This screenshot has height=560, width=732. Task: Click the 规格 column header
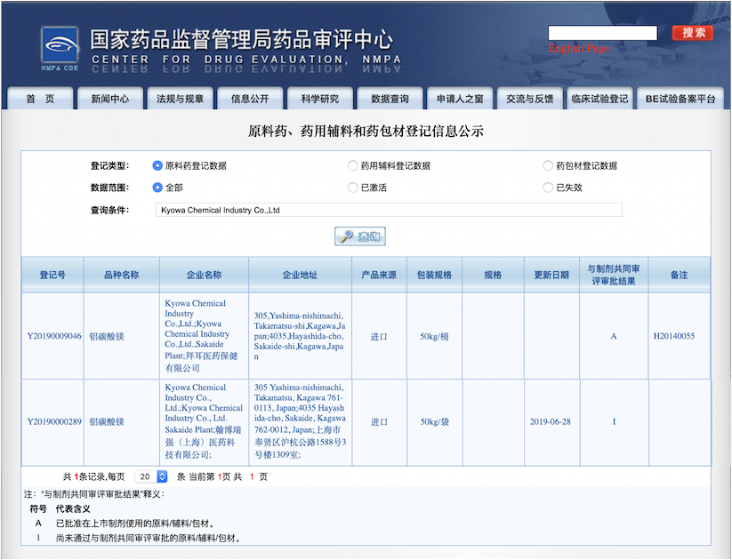(x=493, y=275)
